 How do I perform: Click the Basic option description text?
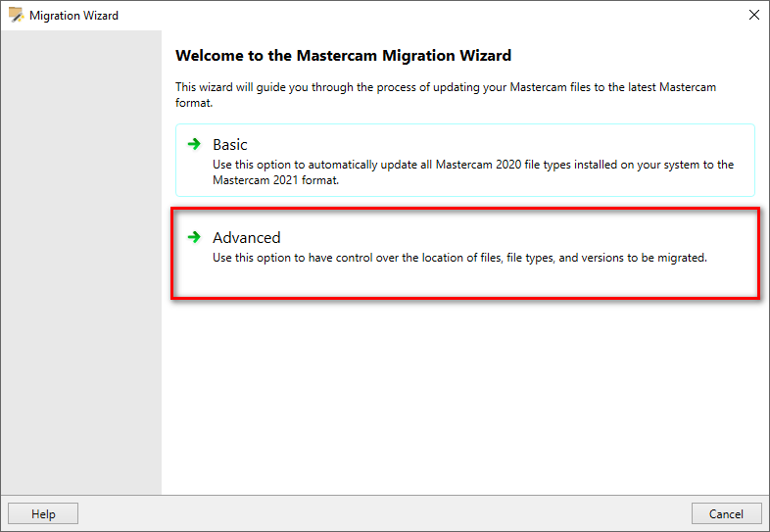click(x=473, y=172)
